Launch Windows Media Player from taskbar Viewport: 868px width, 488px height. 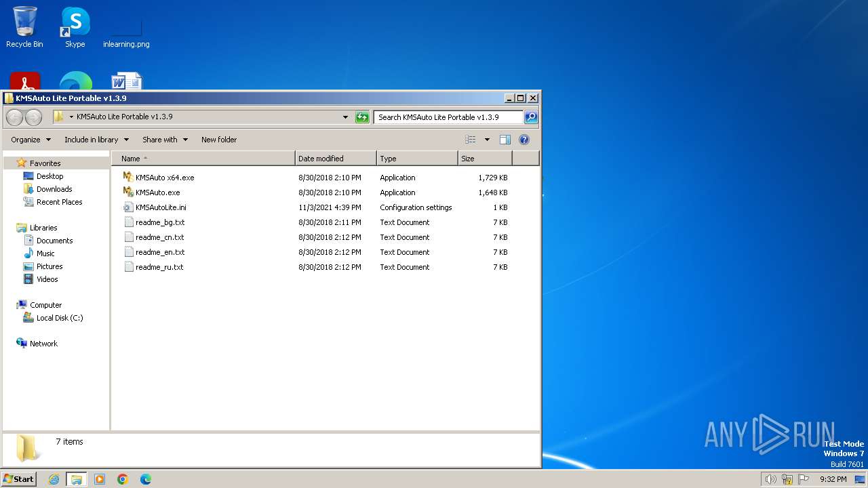click(x=100, y=479)
